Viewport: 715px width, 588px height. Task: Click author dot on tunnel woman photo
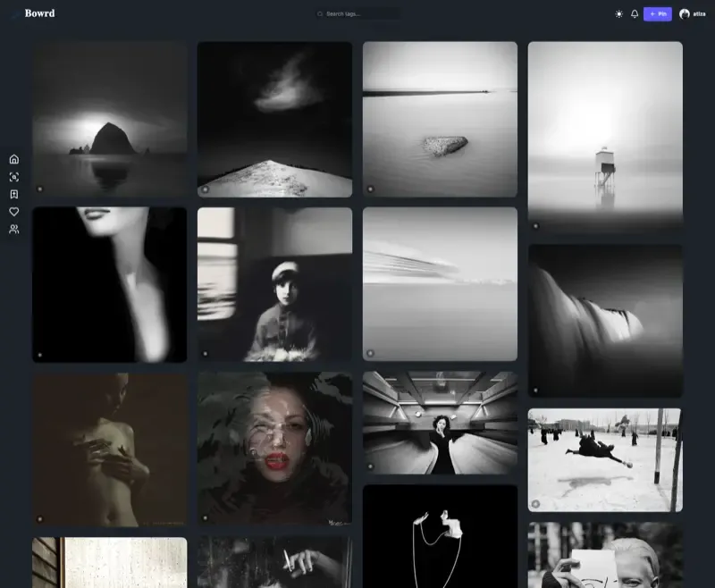pos(370,466)
